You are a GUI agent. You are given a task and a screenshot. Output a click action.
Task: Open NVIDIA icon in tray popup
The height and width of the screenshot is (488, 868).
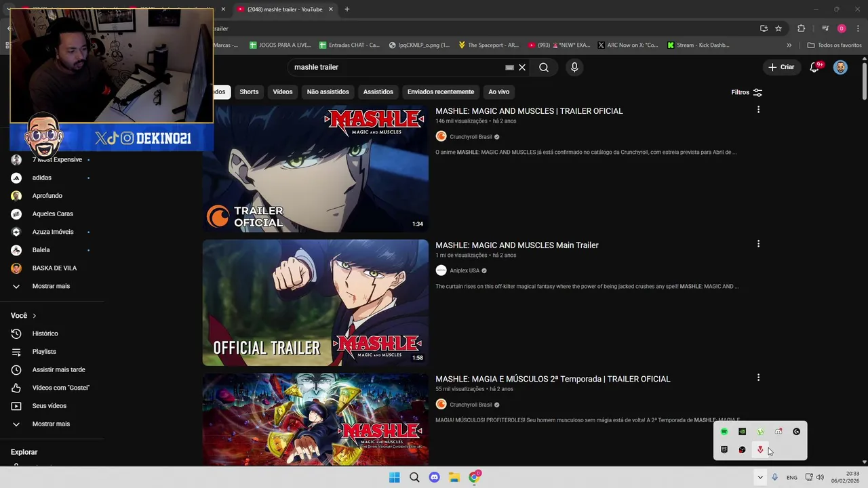coord(743,432)
